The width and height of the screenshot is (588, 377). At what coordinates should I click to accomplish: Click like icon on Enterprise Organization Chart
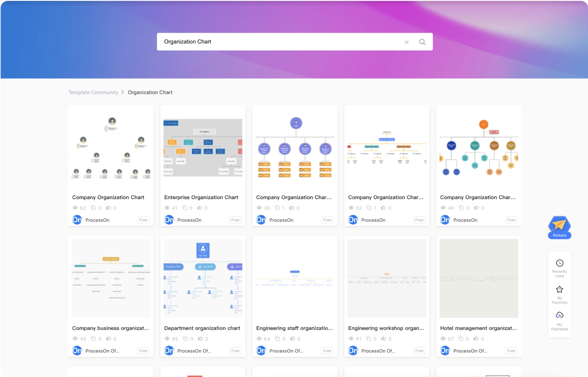coord(200,208)
